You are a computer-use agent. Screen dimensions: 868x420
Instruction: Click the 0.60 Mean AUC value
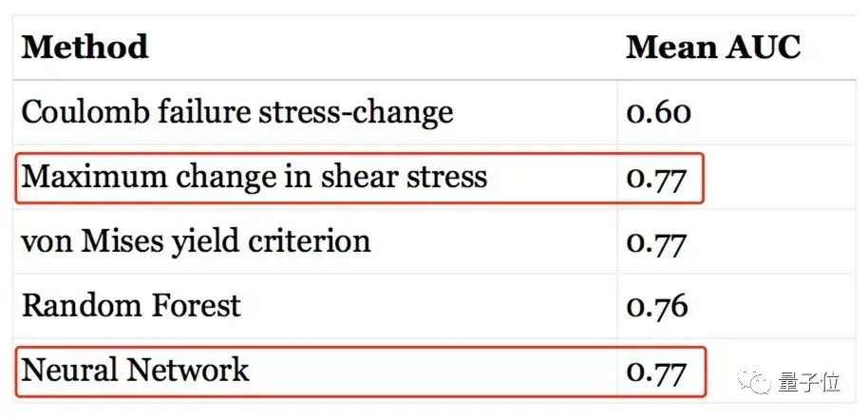658,113
